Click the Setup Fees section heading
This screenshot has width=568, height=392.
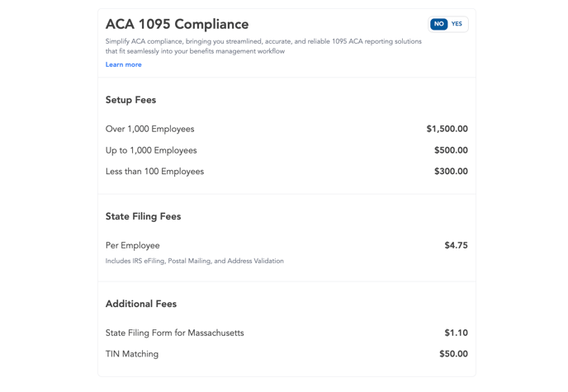[130, 100]
